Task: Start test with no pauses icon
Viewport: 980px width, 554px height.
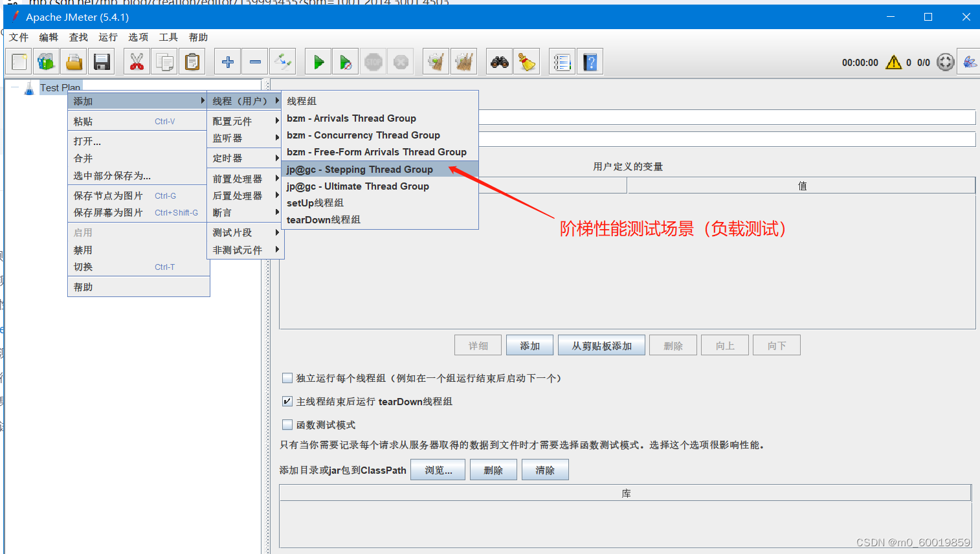Action: point(346,62)
